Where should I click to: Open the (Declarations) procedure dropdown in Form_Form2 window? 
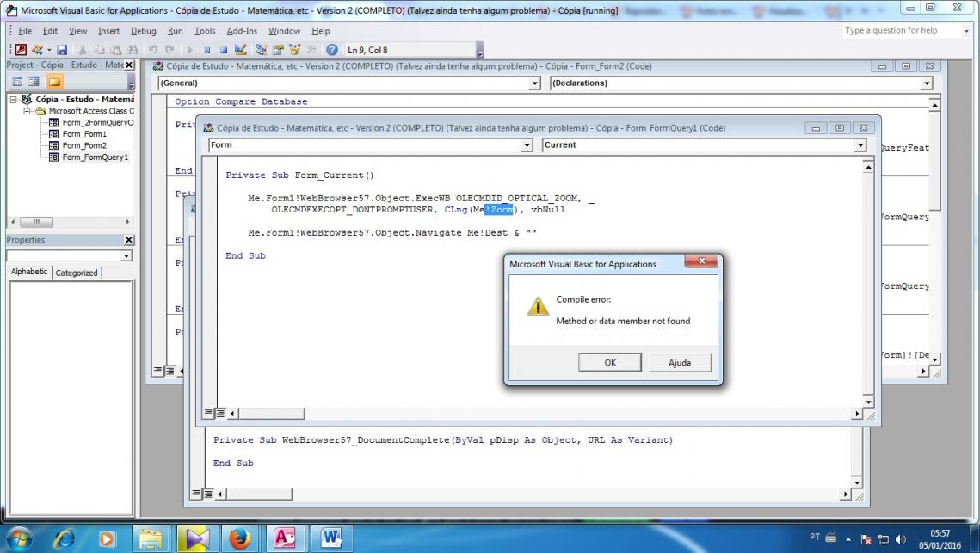click(x=927, y=83)
